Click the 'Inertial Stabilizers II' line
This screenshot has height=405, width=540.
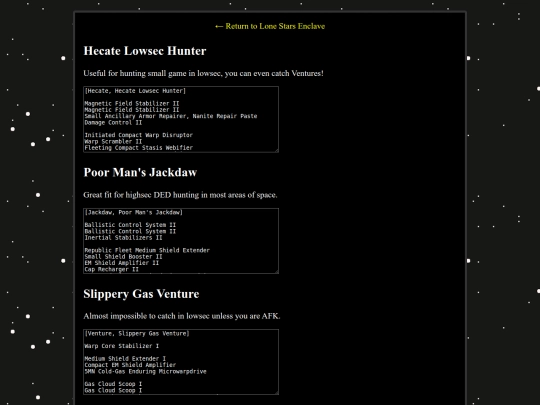click(123, 238)
